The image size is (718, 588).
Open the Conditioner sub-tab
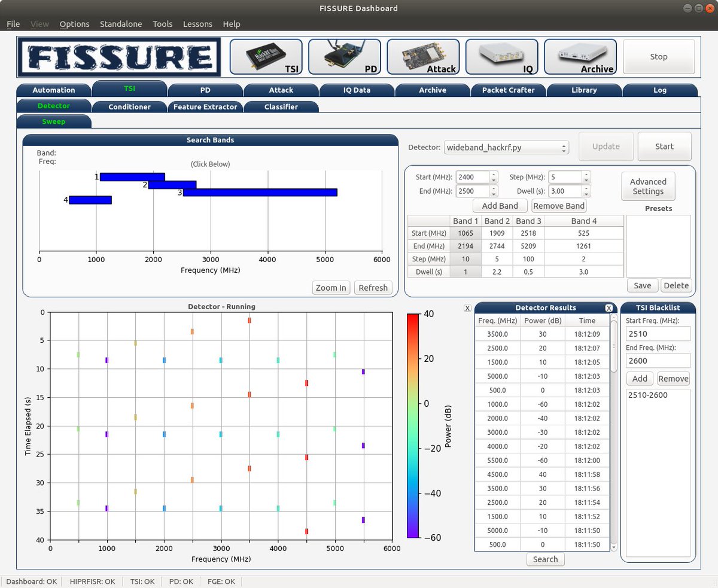(x=129, y=107)
